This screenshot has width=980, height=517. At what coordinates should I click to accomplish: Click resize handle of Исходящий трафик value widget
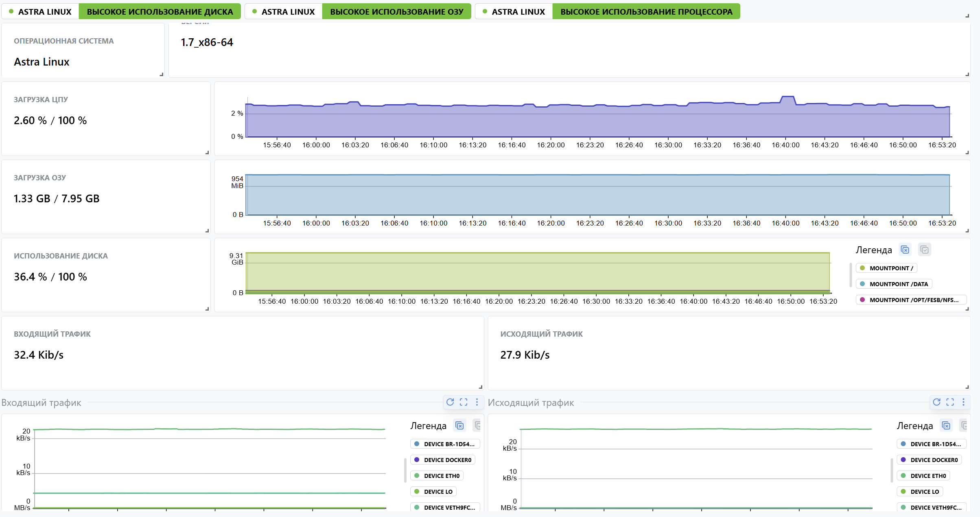[x=967, y=387]
